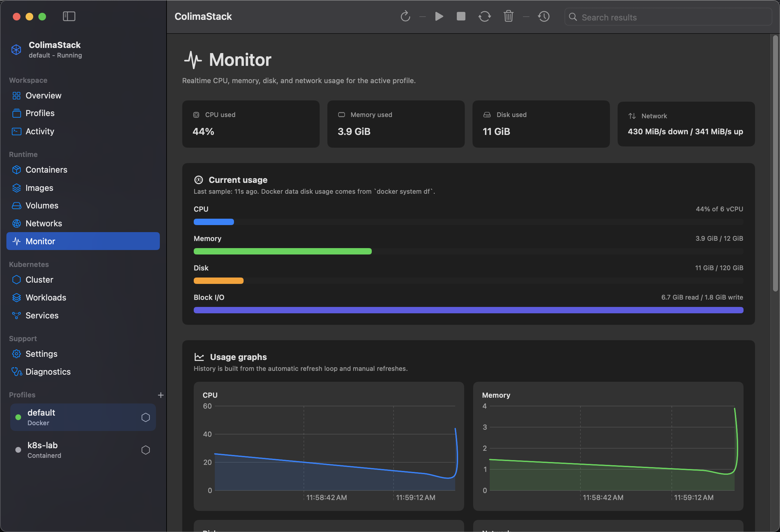
Task: Open Profiles in the sidebar
Action: click(83, 113)
